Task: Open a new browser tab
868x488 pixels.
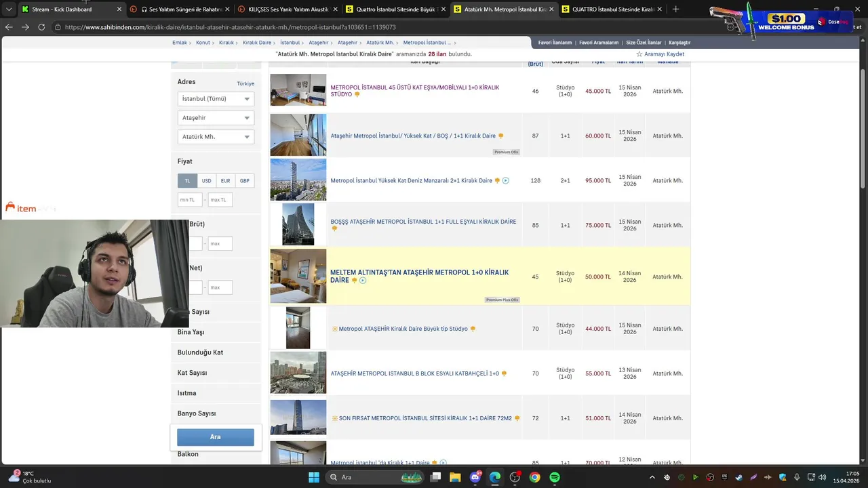Action: point(675,9)
